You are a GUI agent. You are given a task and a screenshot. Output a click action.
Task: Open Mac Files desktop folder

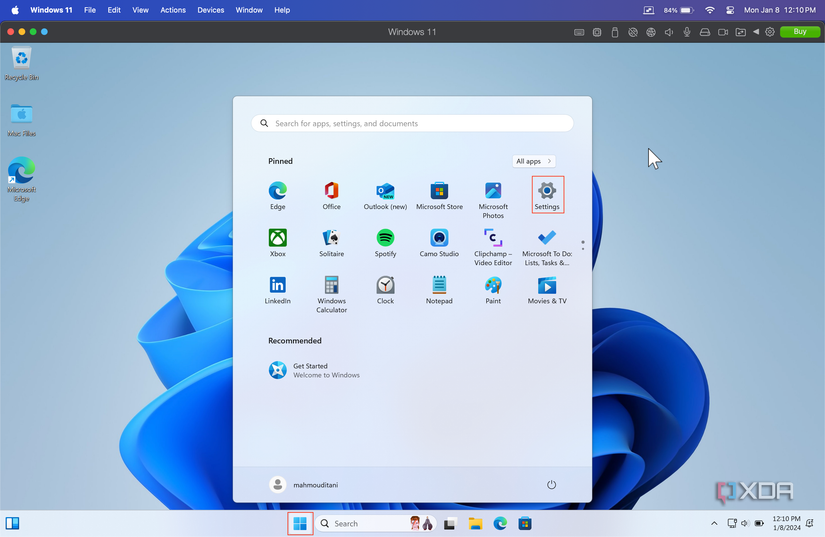[x=22, y=120]
